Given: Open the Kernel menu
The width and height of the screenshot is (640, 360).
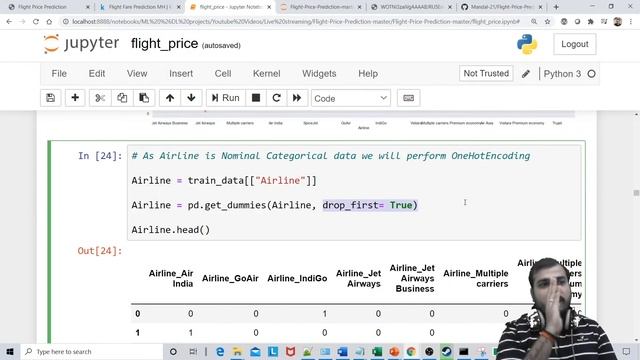Looking at the screenshot, I should point(267,73).
